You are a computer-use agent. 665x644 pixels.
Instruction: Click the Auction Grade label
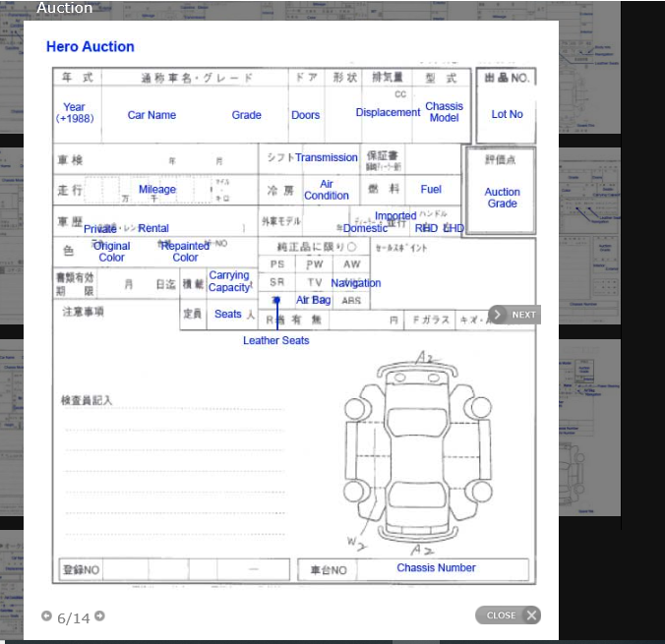click(x=502, y=198)
